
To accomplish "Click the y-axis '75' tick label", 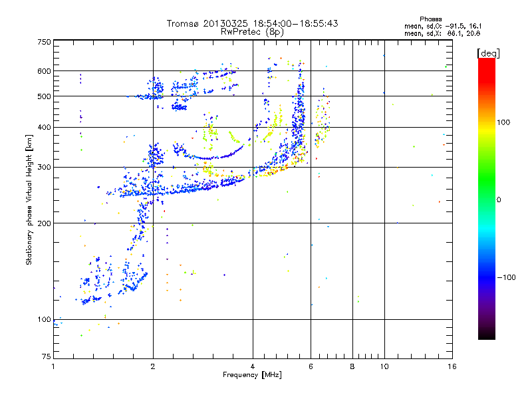I will click(x=47, y=356).
